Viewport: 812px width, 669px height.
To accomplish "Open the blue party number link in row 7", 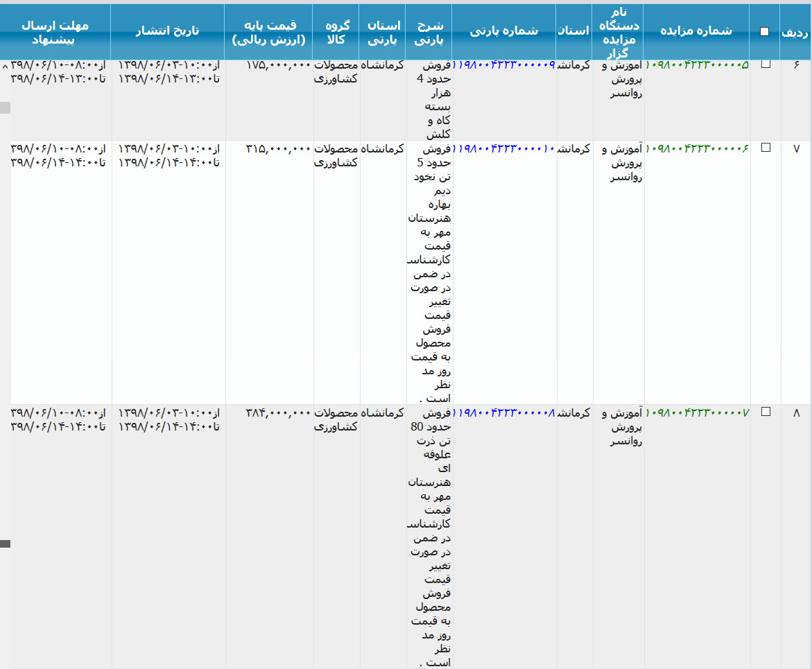I will (506, 148).
